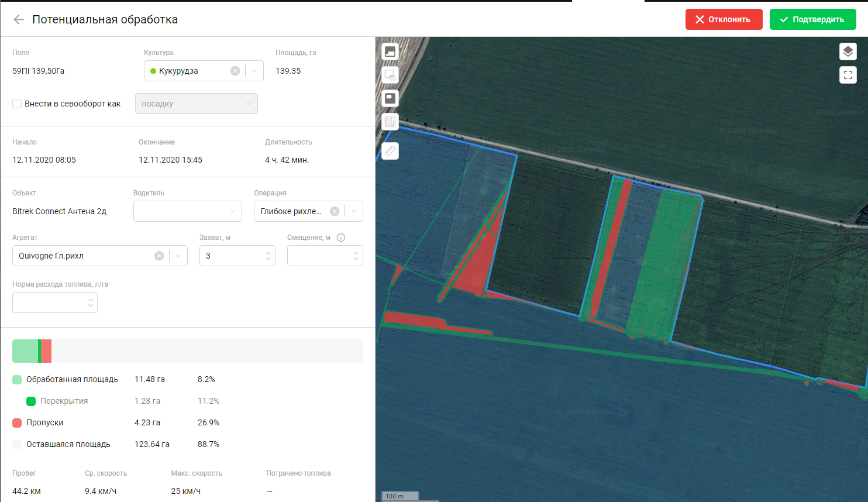Click the top processed-area map tool
Image resolution: width=868 pixels, height=502 pixels.
(390, 51)
